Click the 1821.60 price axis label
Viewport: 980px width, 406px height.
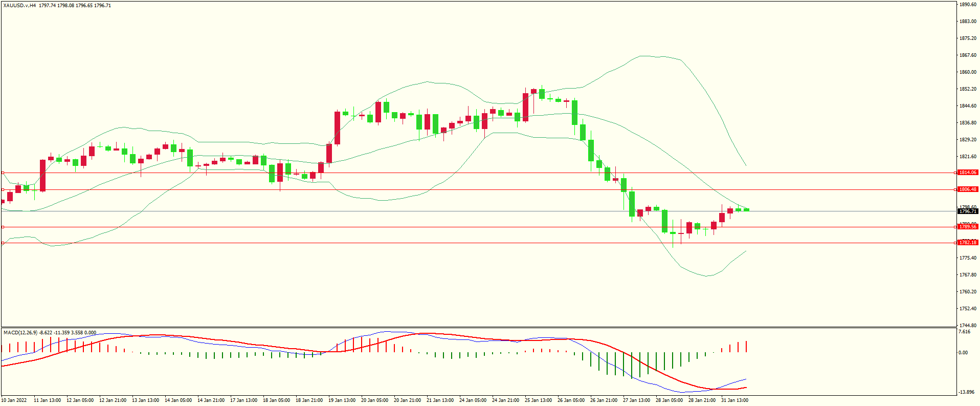pyautogui.click(x=968, y=157)
